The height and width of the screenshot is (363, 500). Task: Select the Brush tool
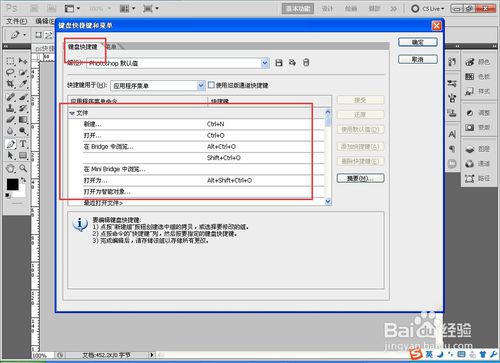coord(23,97)
